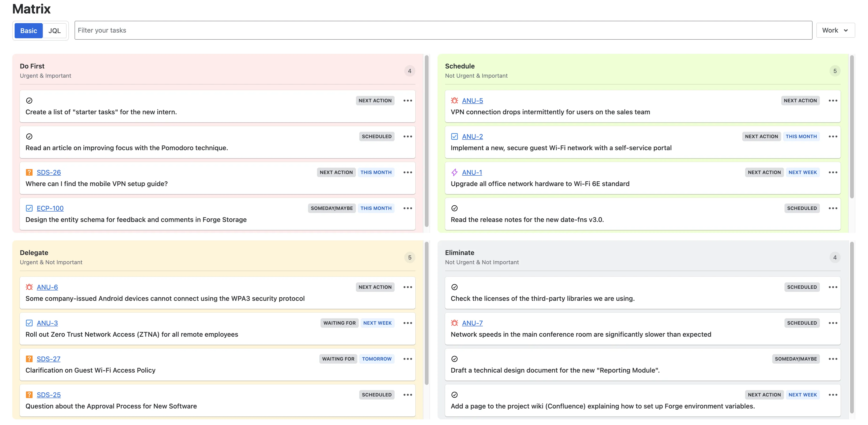This screenshot has height=425, width=868.
Task: Open more actions for ANU-7 card
Action: click(x=833, y=323)
